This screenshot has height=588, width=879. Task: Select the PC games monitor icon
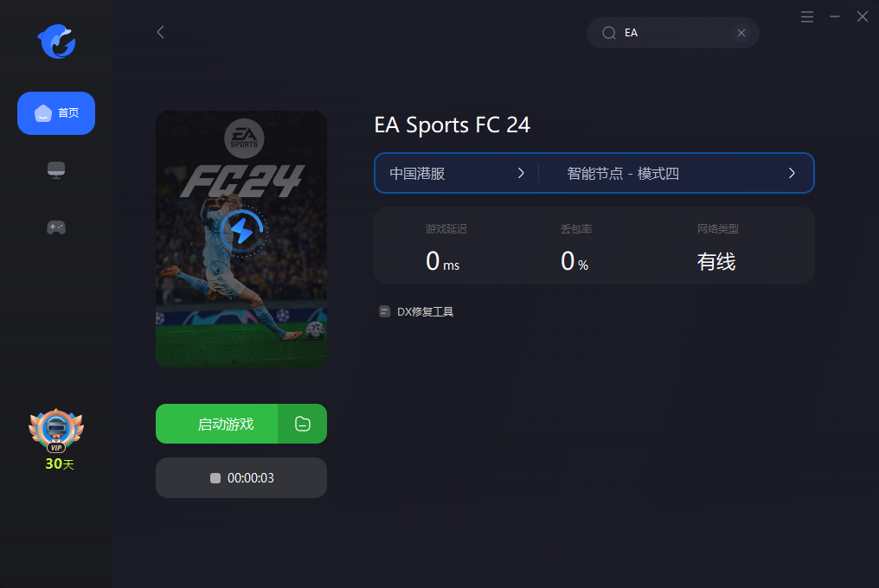(55, 170)
